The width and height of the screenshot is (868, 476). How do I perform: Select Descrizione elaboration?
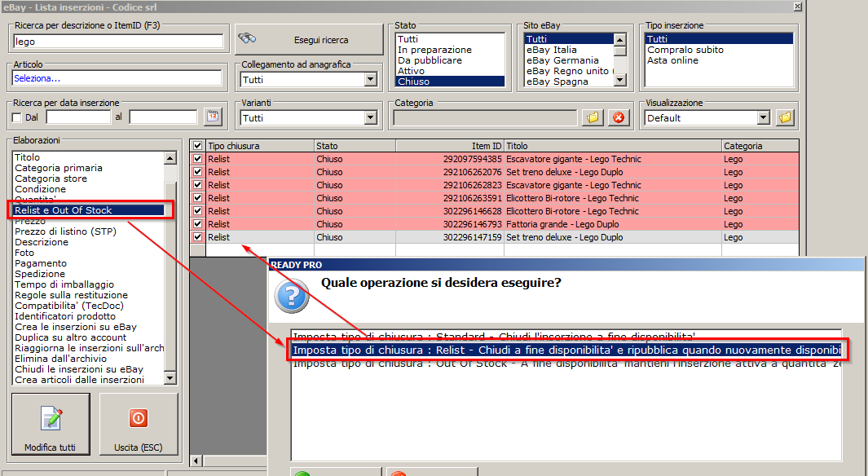click(89, 242)
